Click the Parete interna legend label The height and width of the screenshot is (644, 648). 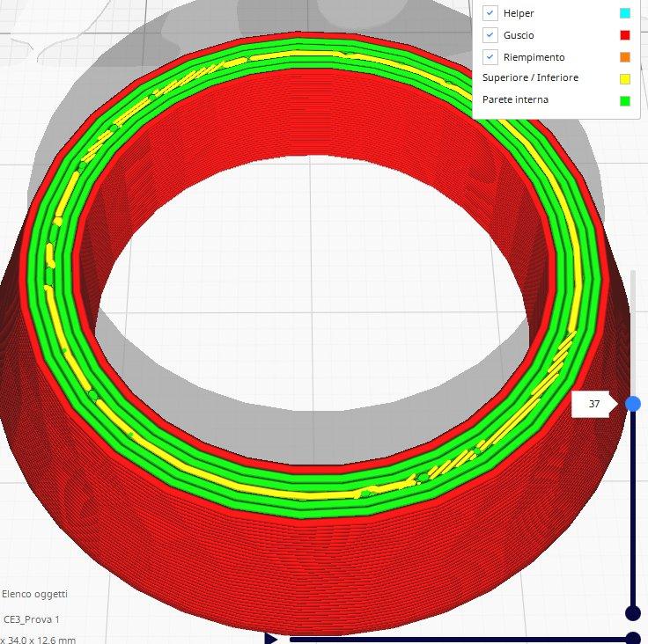point(515,100)
